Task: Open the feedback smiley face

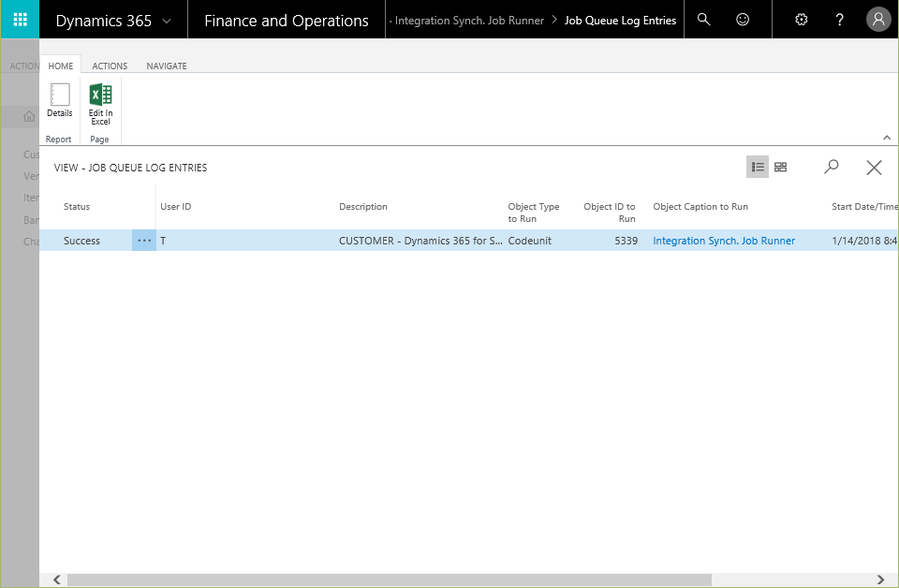Action: point(743,20)
